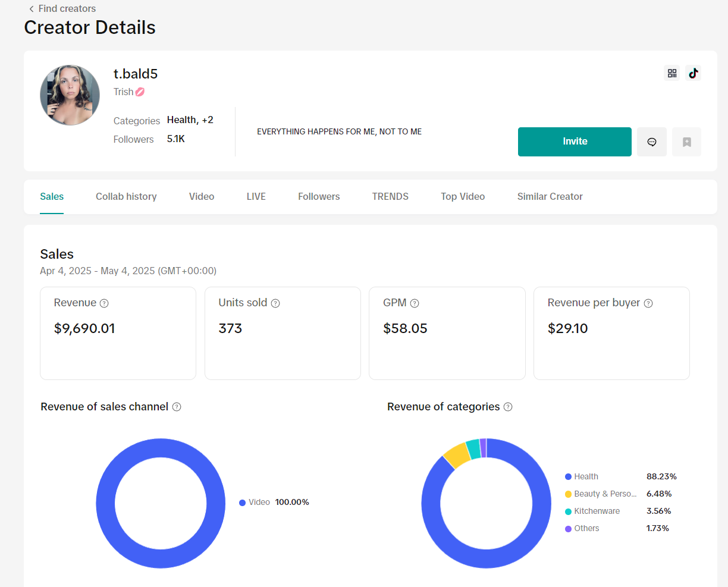This screenshot has height=587, width=728.
Task: Go back to Find creators
Action: pos(62,9)
